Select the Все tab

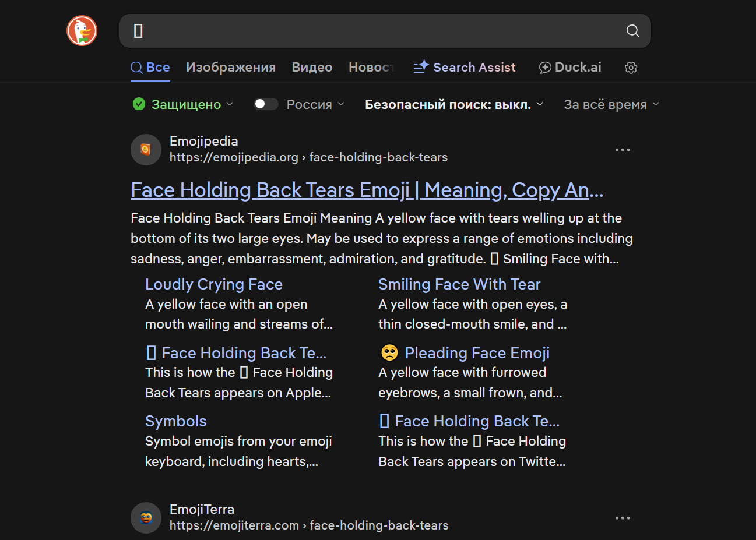coord(150,68)
